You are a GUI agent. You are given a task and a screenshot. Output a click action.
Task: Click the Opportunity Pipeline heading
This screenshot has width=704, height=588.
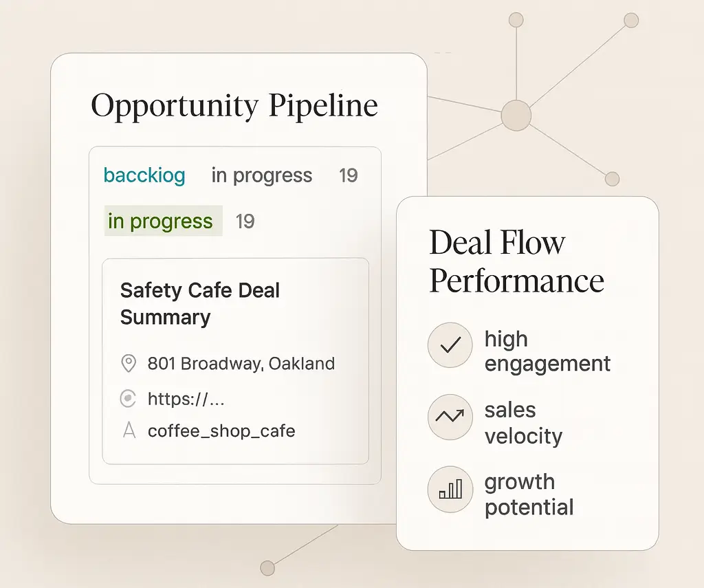pos(234,106)
